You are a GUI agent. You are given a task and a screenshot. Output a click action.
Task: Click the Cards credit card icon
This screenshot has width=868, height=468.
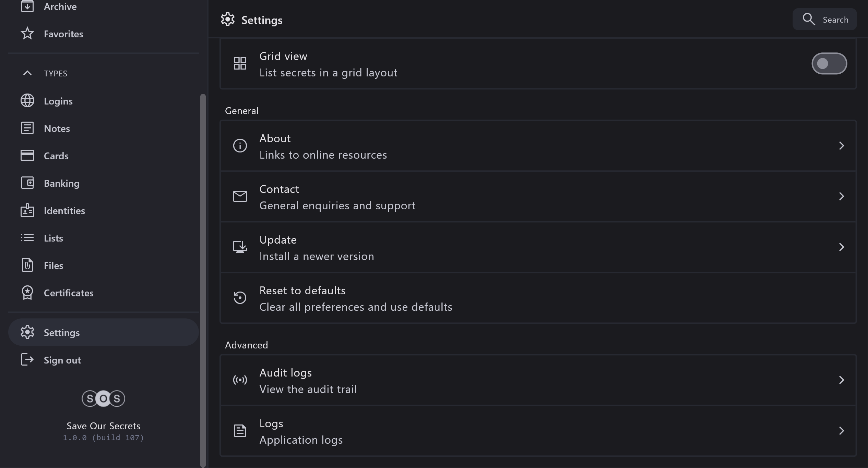click(27, 156)
